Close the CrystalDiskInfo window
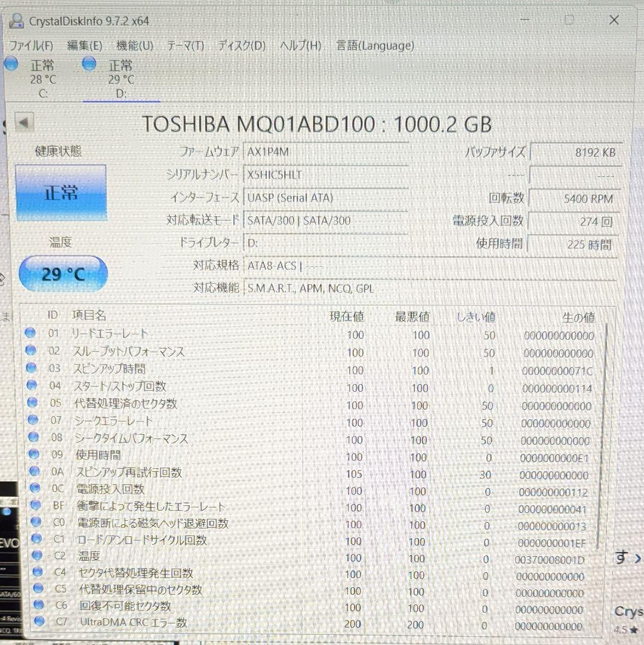This screenshot has height=645, width=644. pos(614,20)
